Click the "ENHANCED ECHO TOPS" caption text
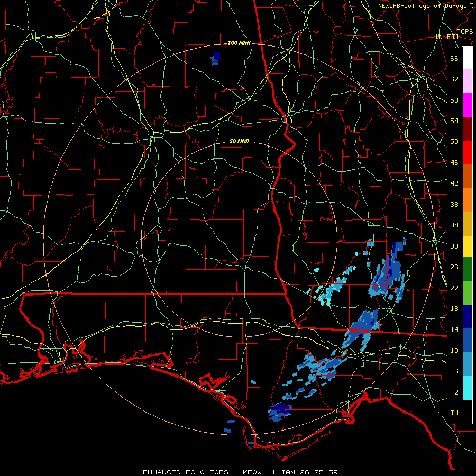Viewport: 476px width, 476px height. (x=186, y=472)
